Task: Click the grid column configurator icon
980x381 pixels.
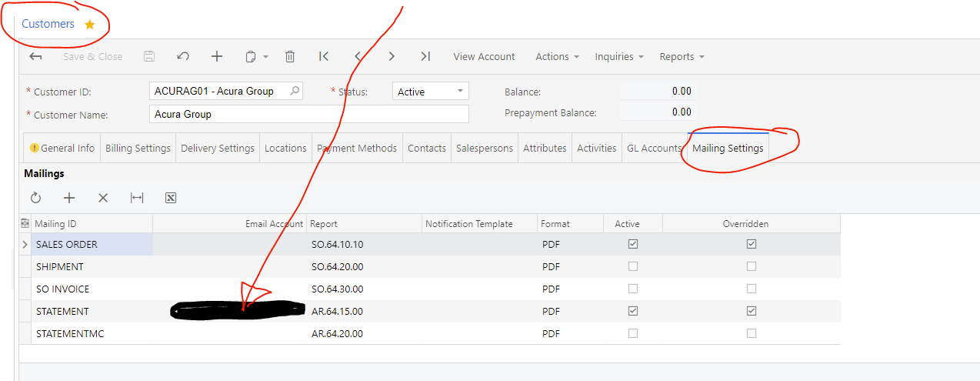Action: (x=25, y=224)
